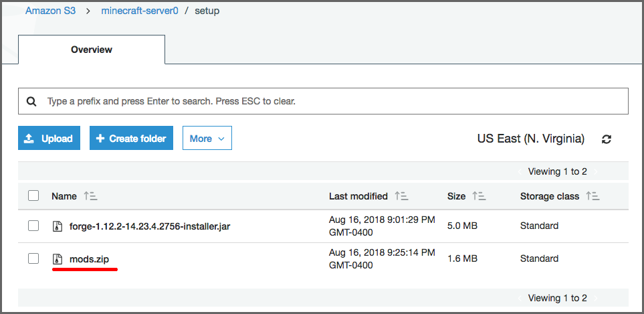Go to previous page arrow in top pager
644x314 pixels.
click(x=520, y=172)
